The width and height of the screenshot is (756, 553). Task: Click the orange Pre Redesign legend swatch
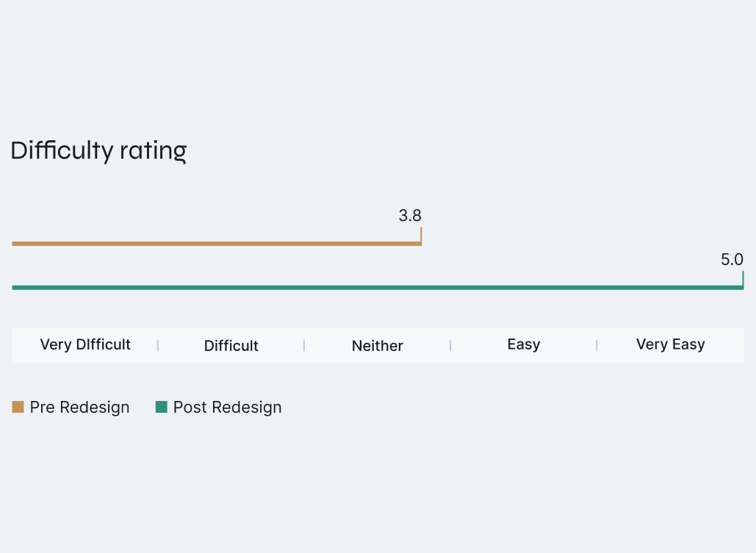coord(18,407)
